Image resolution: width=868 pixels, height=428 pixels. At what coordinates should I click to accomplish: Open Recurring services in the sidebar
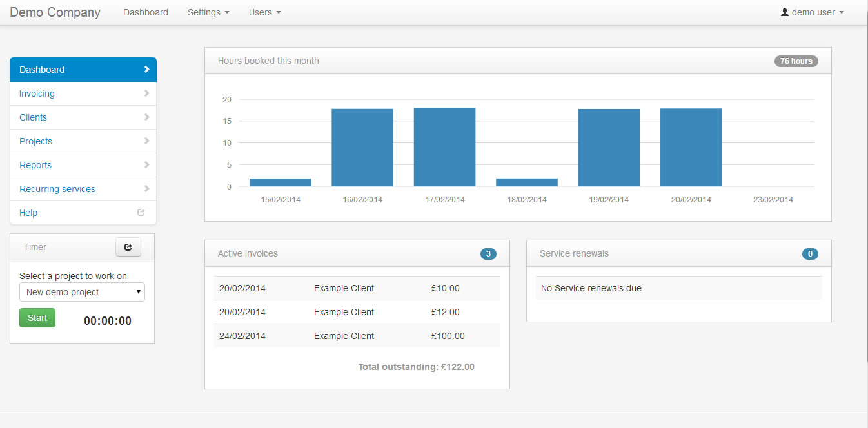click(57, 189)
